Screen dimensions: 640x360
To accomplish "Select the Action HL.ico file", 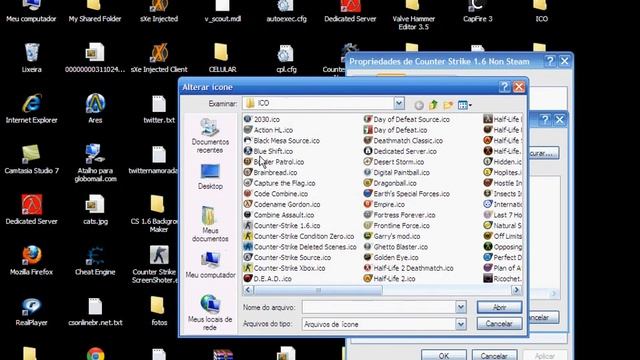I will [268, 130].
